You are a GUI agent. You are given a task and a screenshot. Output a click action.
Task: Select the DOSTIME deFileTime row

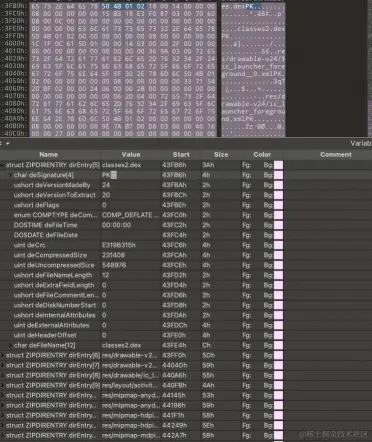pos(186,225)
